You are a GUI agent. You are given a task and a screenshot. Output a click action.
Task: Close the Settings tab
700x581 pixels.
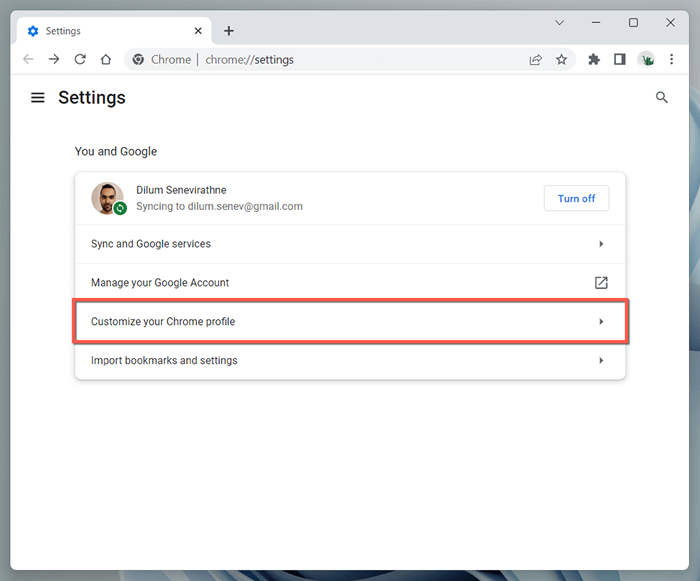click(x=198, y=31)
